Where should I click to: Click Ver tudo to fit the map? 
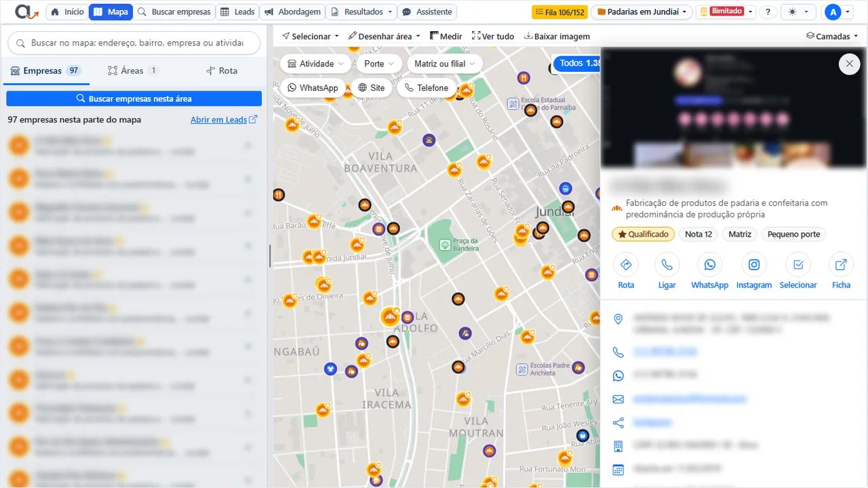click(x=493, y=36)
